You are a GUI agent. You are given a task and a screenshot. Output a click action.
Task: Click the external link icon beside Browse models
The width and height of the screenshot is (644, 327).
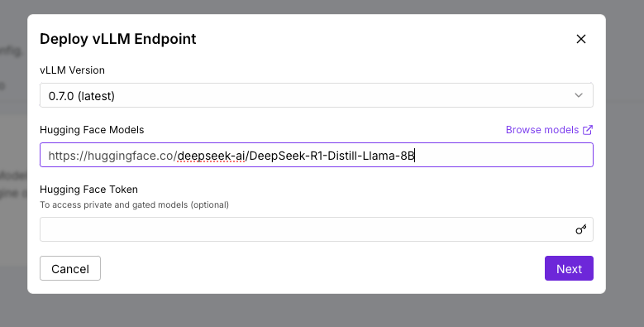click(x=588, y=130)
